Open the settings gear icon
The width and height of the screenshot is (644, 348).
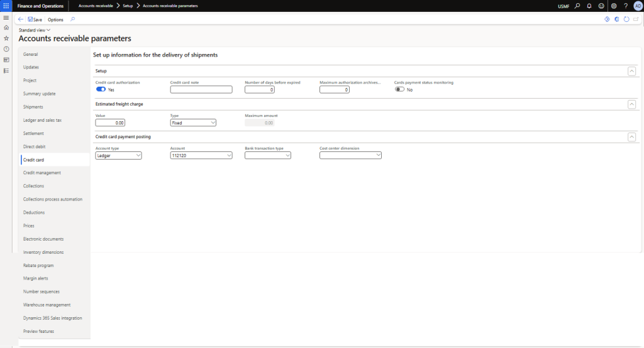tap(614, 6)
